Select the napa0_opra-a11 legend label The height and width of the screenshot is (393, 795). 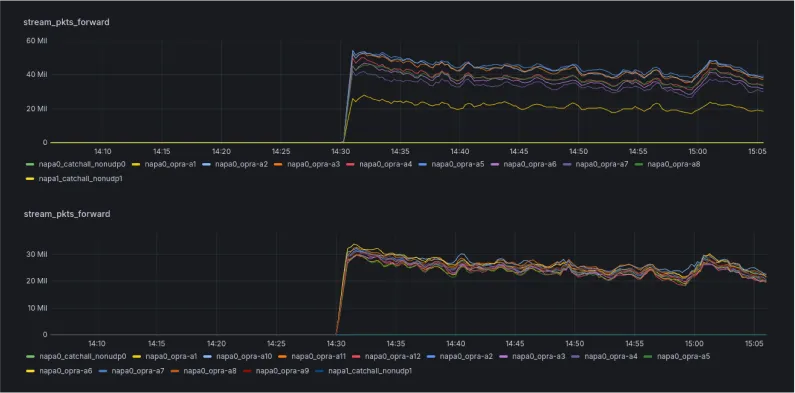(x=318, y=356)
